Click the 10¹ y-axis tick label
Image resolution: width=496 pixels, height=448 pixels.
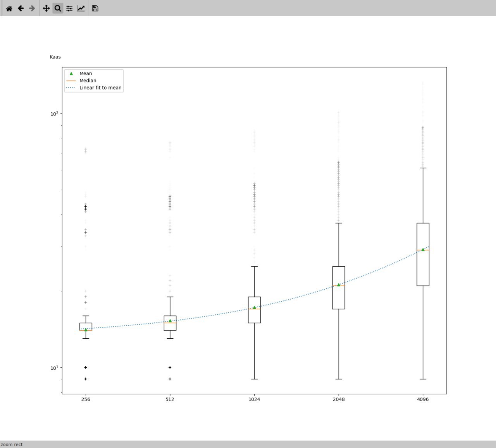(x=54, y=368)
